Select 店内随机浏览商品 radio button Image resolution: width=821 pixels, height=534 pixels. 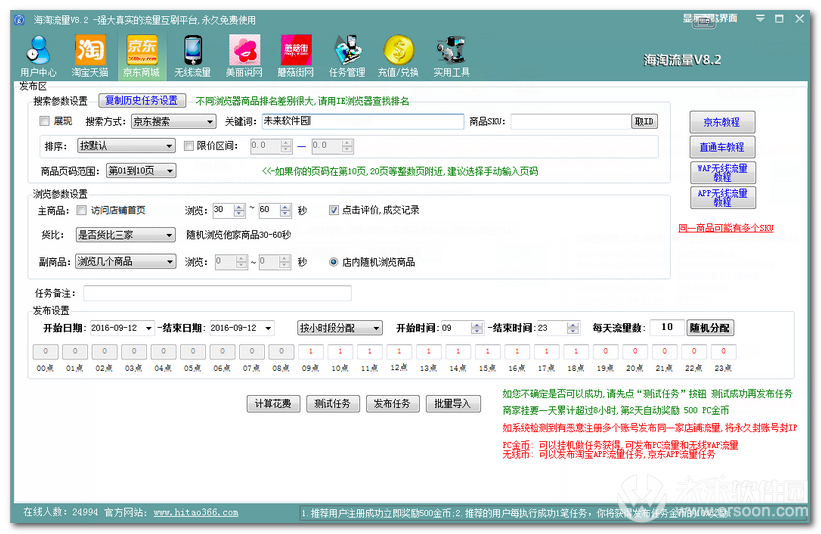tap(333, 262)
